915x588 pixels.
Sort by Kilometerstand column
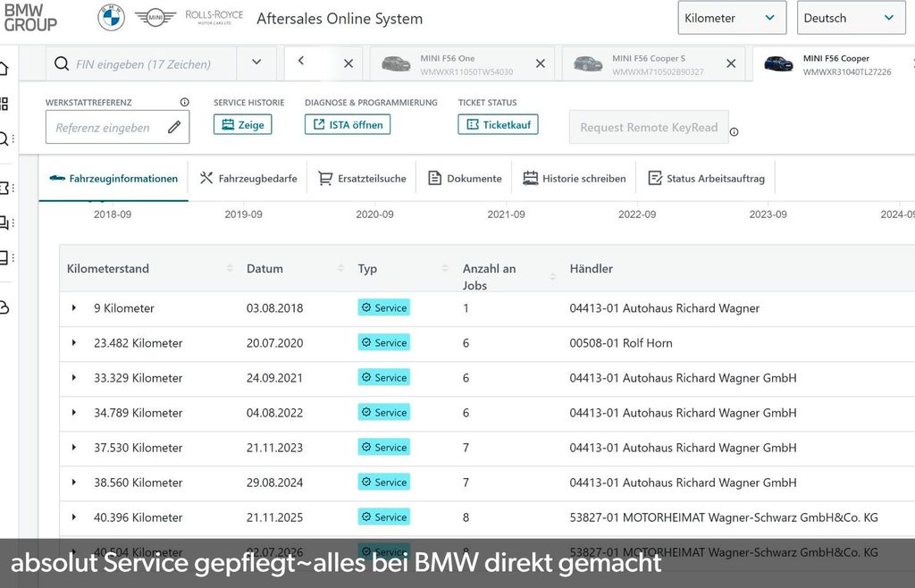230,268
